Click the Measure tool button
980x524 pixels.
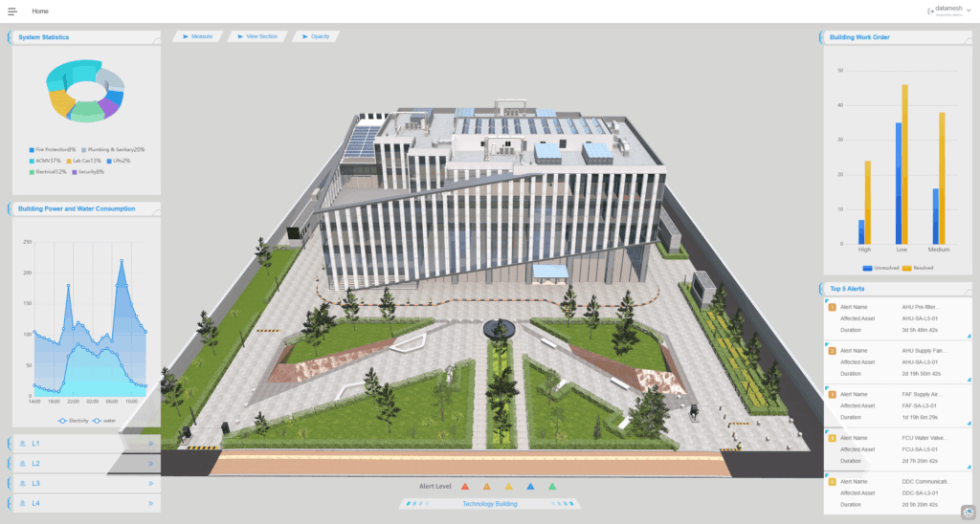(197, 36)
